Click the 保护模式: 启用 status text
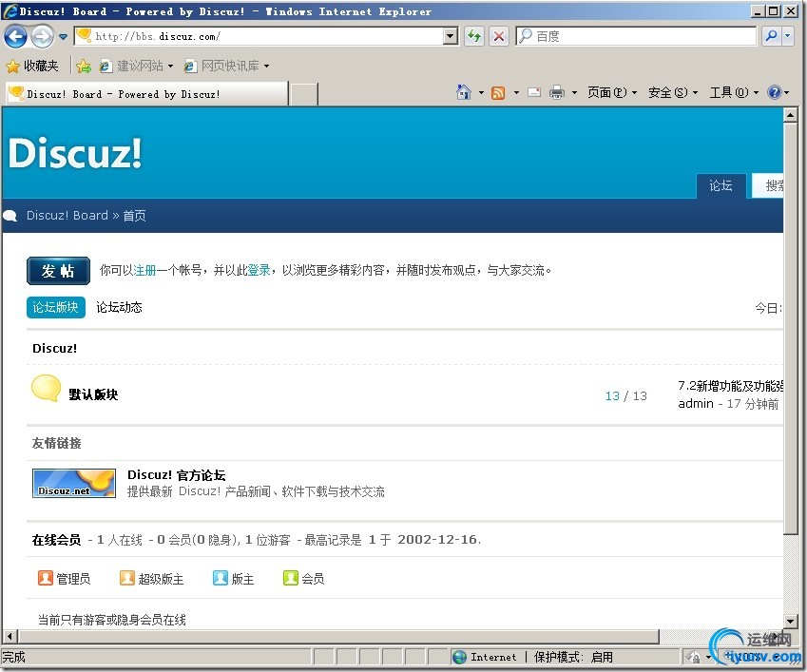The image size is (807, 672). tap(573, 657)
